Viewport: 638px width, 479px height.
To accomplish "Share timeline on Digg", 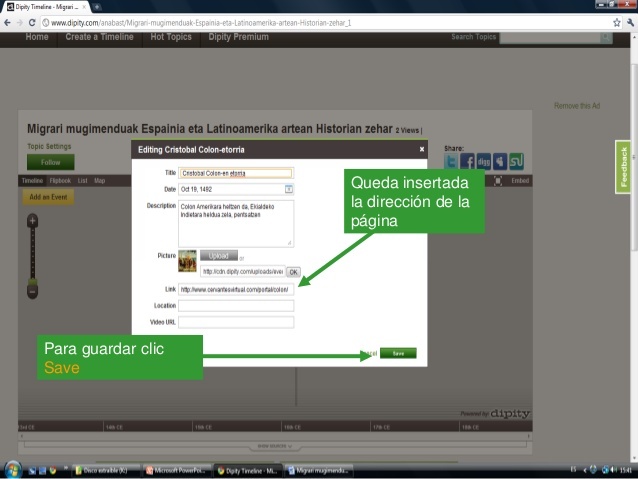I will click(484, 162).
